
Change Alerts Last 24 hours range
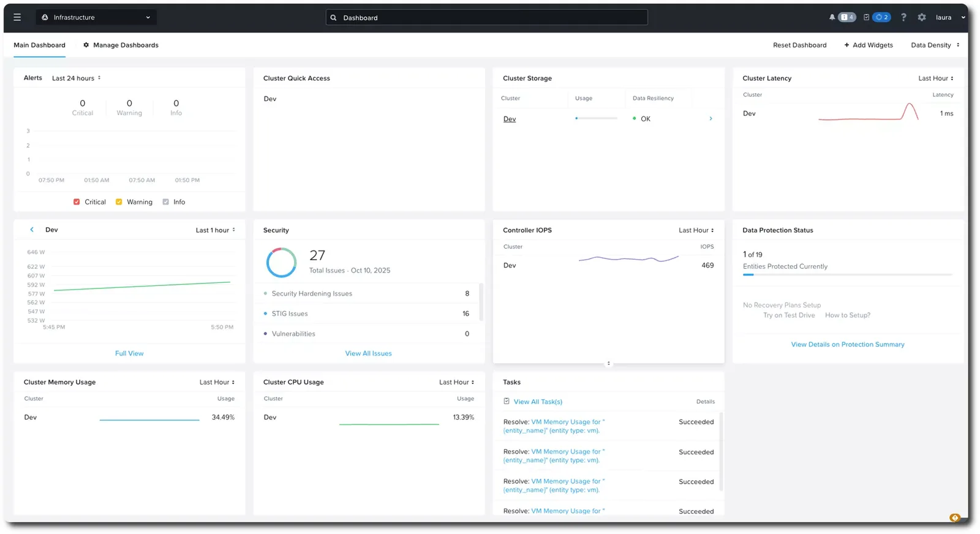coord(77,78)
